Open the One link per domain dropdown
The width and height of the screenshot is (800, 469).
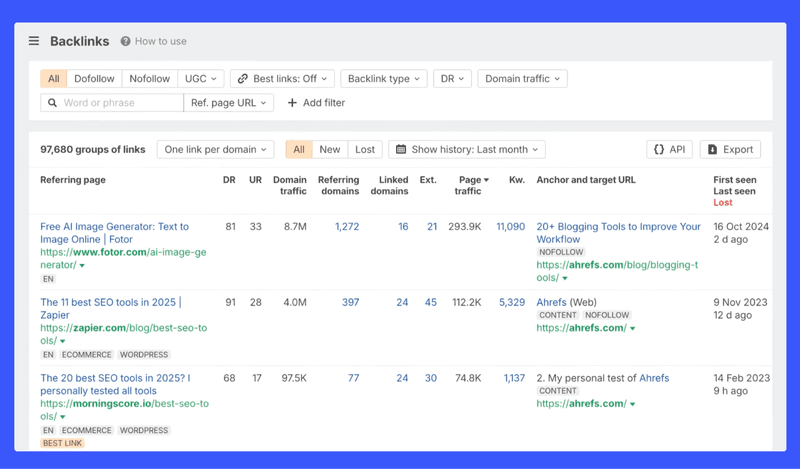[215, 150]
